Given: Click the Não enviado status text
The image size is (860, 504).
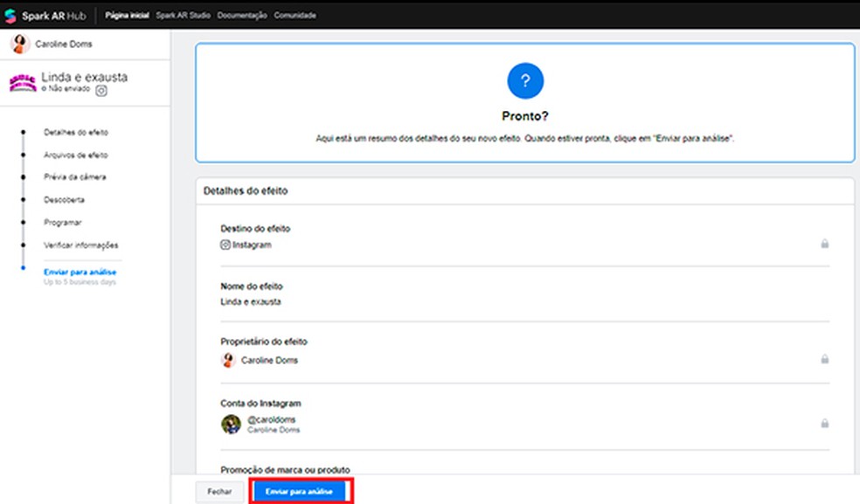Looking at the screenshot, I should (69, 88).
